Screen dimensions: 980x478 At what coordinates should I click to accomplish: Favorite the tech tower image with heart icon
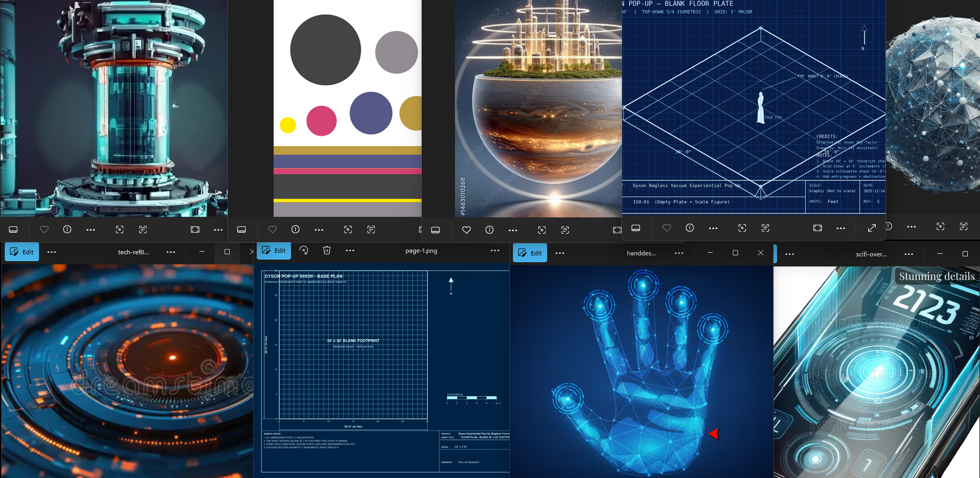coord(44,230)
